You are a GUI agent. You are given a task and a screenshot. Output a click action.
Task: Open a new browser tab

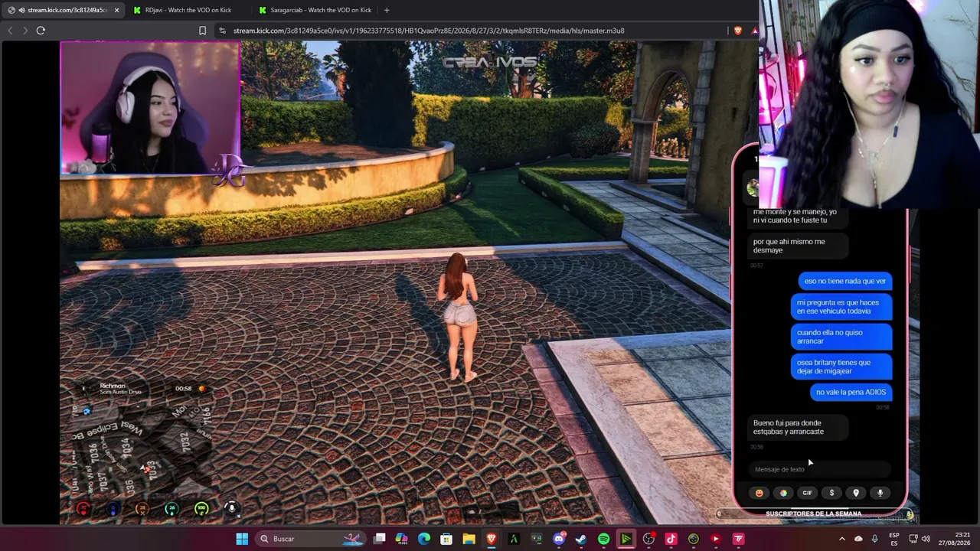387,10
